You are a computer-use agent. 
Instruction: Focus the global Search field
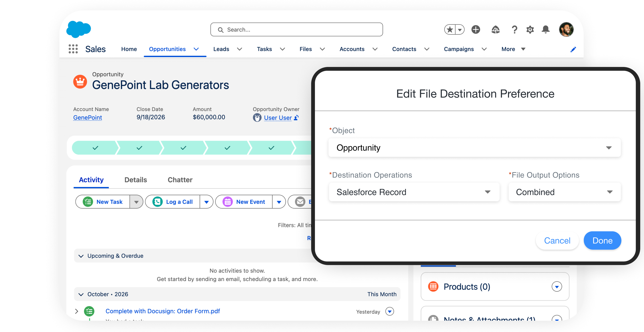(x=296, y=29)
